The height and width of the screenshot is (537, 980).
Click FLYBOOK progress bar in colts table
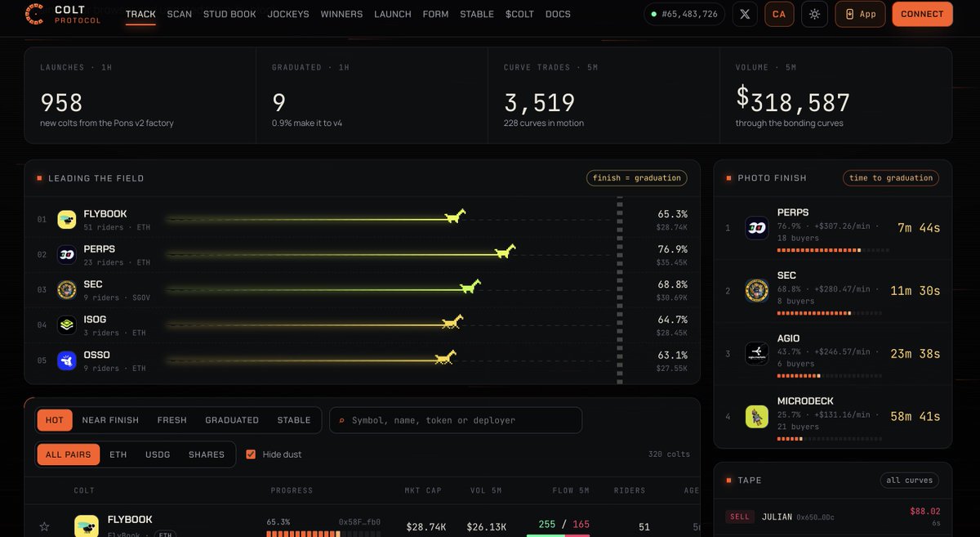(323, 534)
